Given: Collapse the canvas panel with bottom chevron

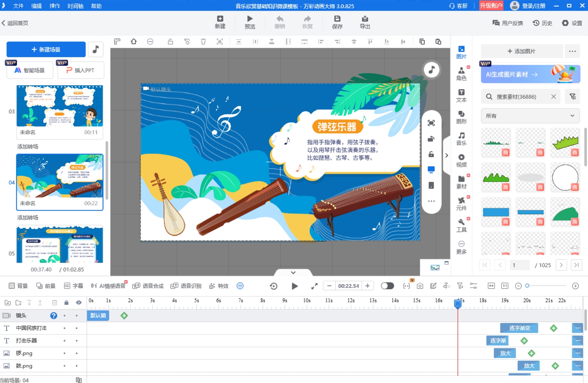Looking at the screenshot, I should pos(293,273).
